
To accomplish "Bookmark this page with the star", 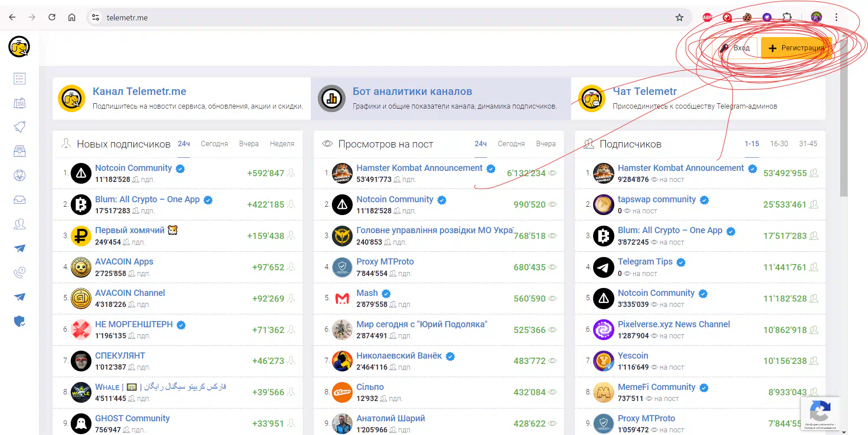I will [679, 17].
